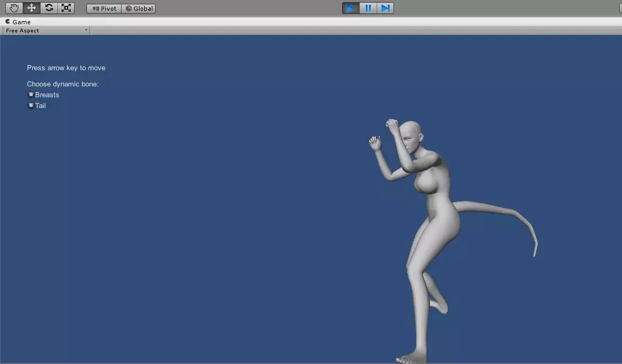The width and height of the screenshot is (622, 364).
Task: Switch to the Move tool
Action: (x=30, y=8)
